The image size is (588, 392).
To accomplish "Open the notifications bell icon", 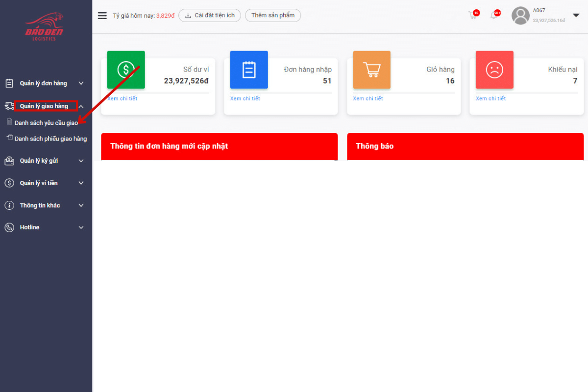I will click(494, 15).
